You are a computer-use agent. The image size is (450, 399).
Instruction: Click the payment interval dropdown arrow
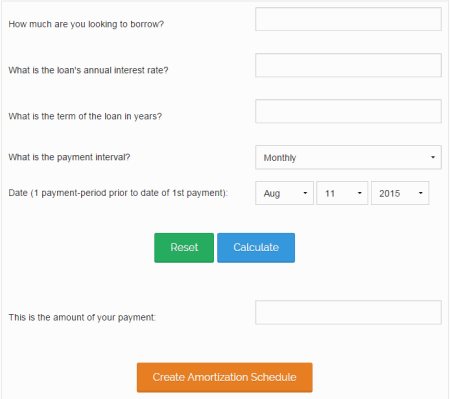433,157
